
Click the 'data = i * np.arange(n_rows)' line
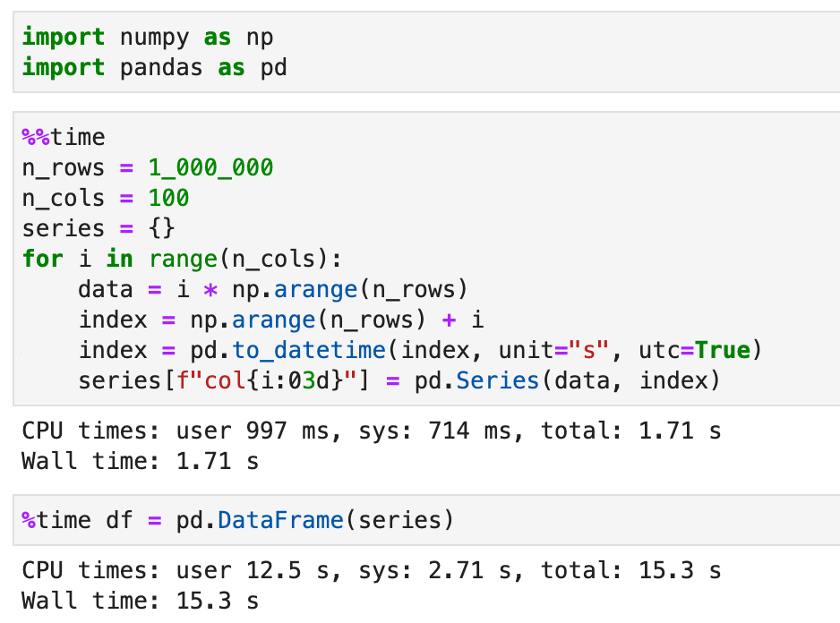tap(273, 290)
